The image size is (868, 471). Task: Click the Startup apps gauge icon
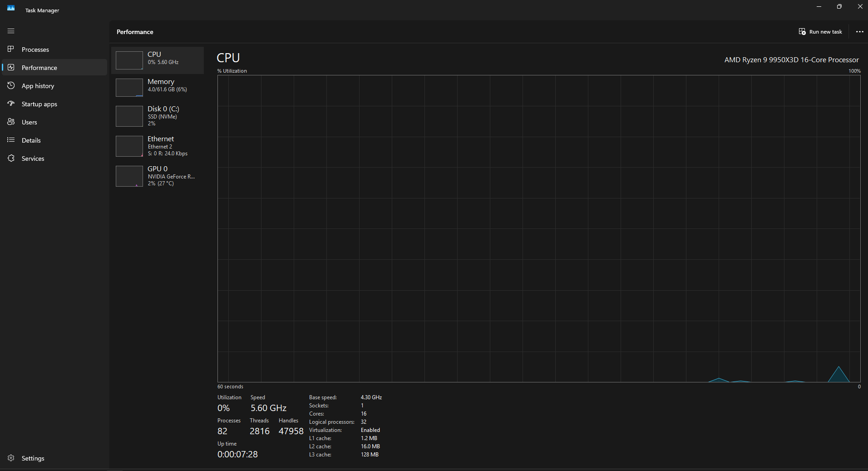[11, 104]
